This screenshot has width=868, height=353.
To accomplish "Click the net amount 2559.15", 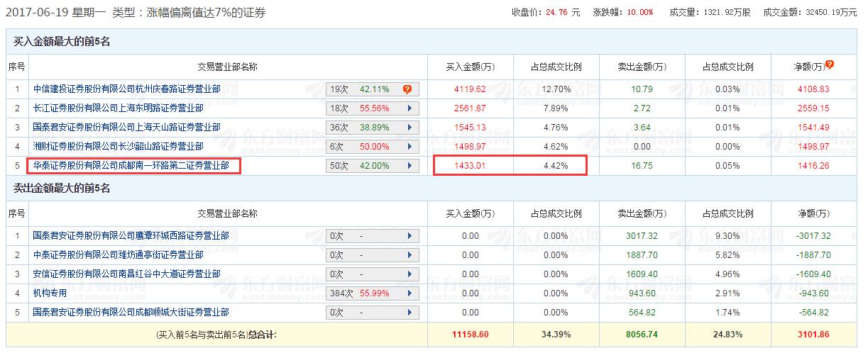I will click(813, 108).
